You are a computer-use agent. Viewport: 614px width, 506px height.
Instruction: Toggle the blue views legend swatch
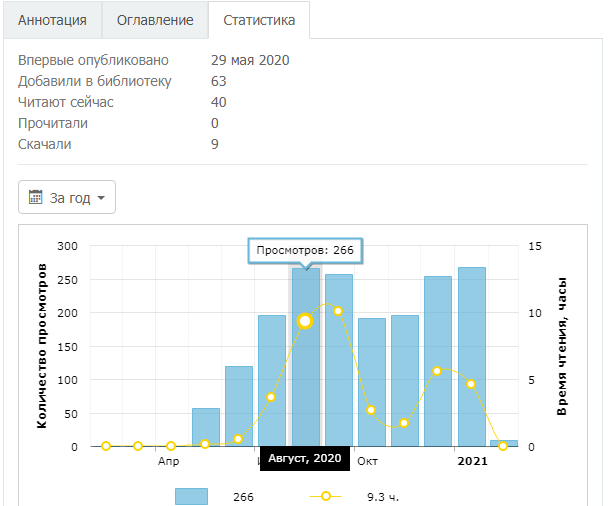pos(191,496)
